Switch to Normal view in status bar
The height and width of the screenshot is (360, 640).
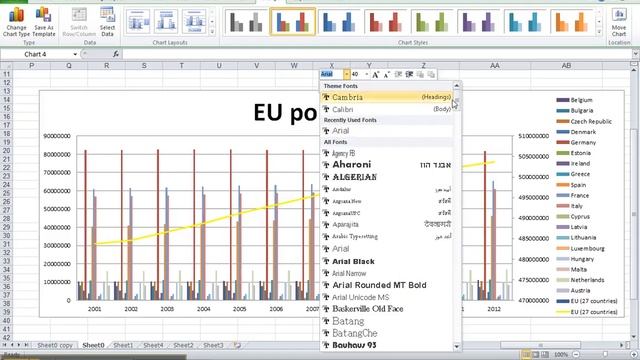pyautogui.click(x=527, y=355)
